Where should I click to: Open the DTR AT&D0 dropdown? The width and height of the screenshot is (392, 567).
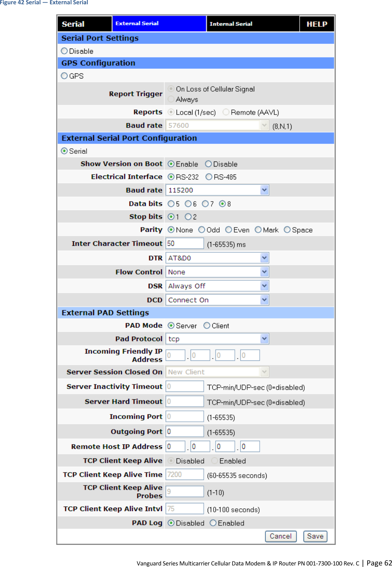[217, 258]
